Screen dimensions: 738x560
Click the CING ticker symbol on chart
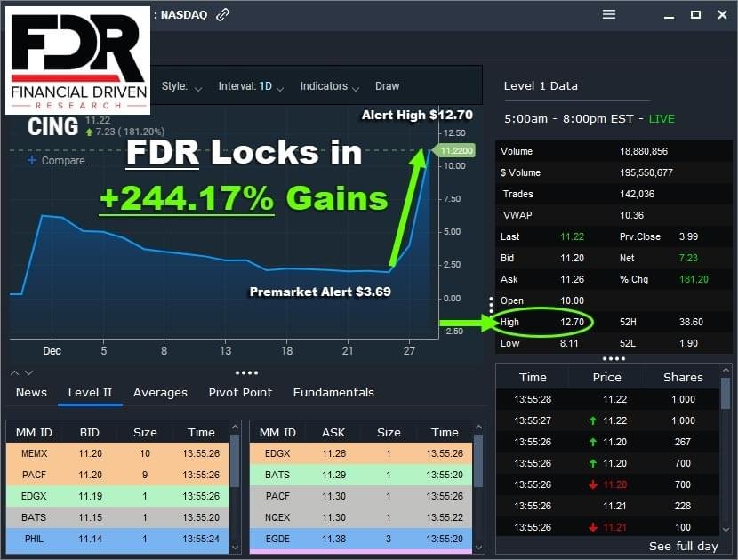coord(52,127)
